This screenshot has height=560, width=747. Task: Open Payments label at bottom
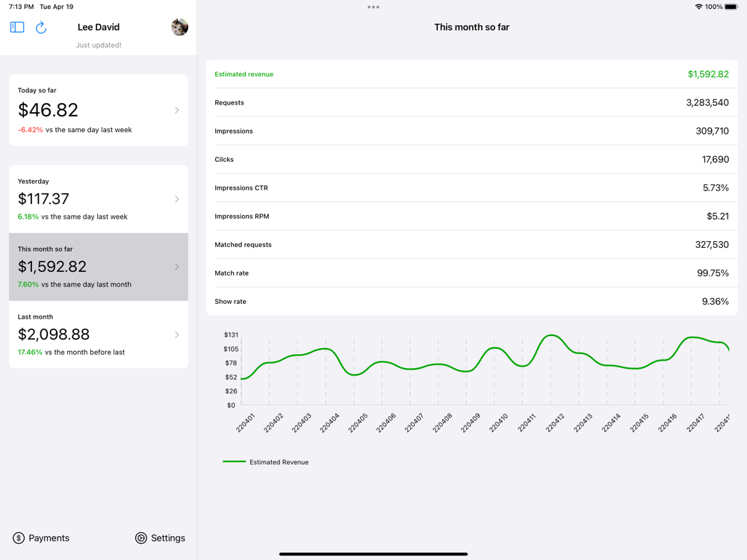[x=49, y=538]
